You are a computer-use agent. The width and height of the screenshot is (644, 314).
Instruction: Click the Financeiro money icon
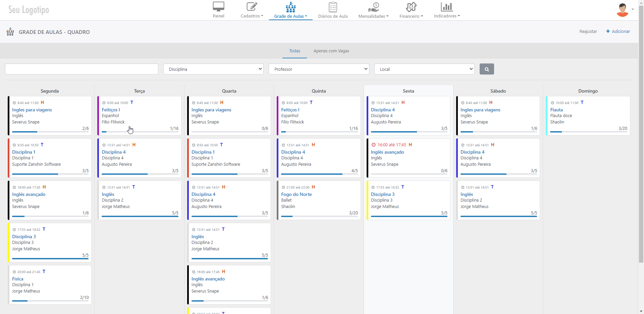coord(411,7)
